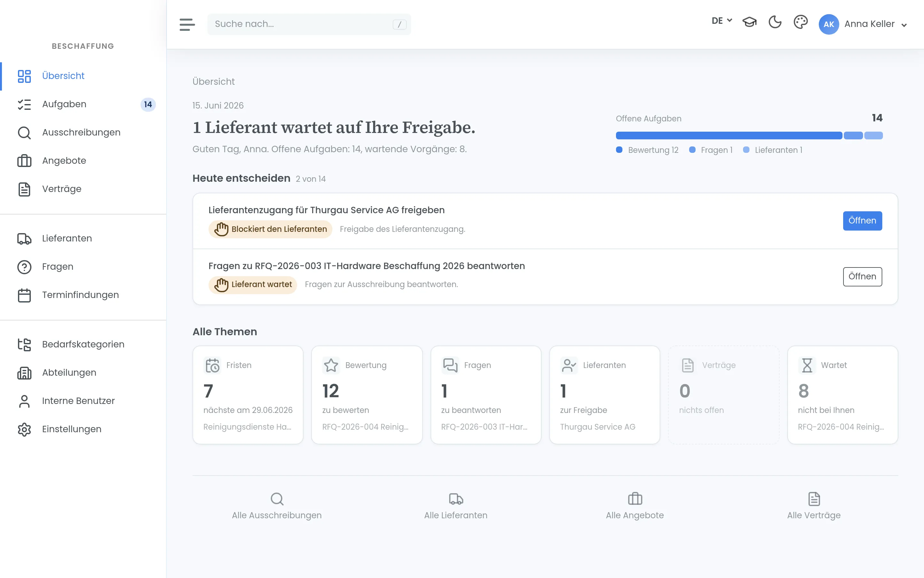Image resolution: width=924 pixels, height=578 pixels.
Task: Click the briefcase icon above Alle Angebote
Action: [635, 499]
